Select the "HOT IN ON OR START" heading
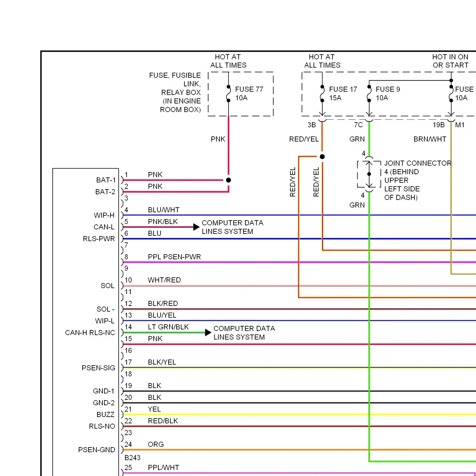The width and height of the screenshot is (476, 476). 451,61
